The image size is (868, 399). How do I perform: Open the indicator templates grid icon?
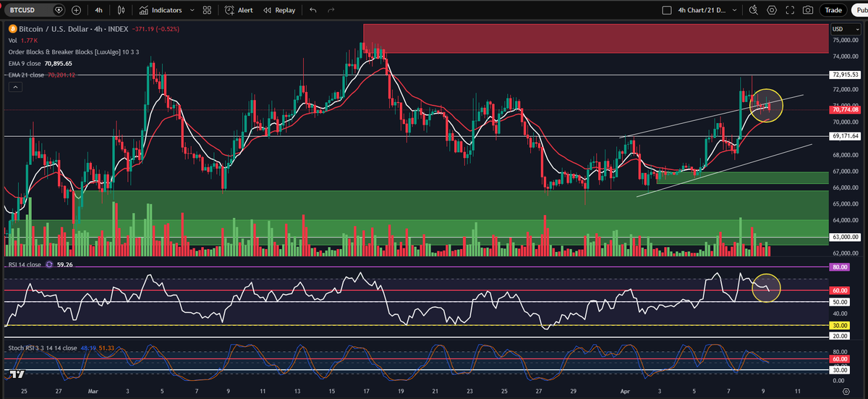point(208,10)
